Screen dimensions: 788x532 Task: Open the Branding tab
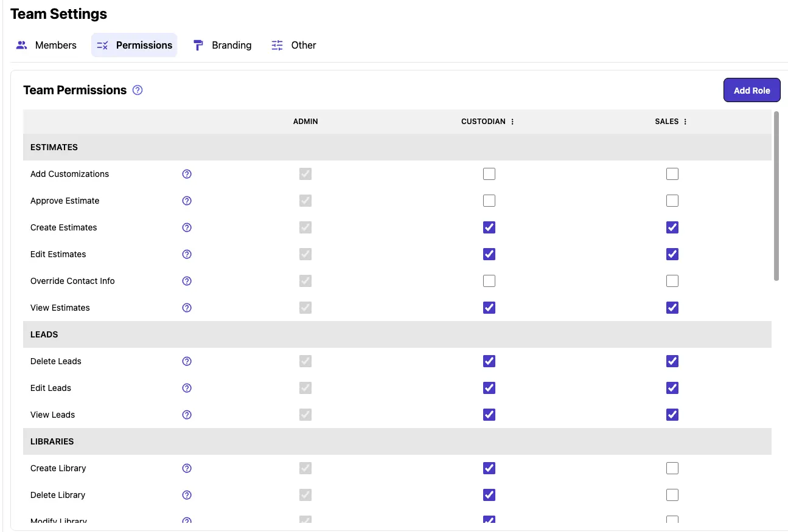(x=222, y=45)
